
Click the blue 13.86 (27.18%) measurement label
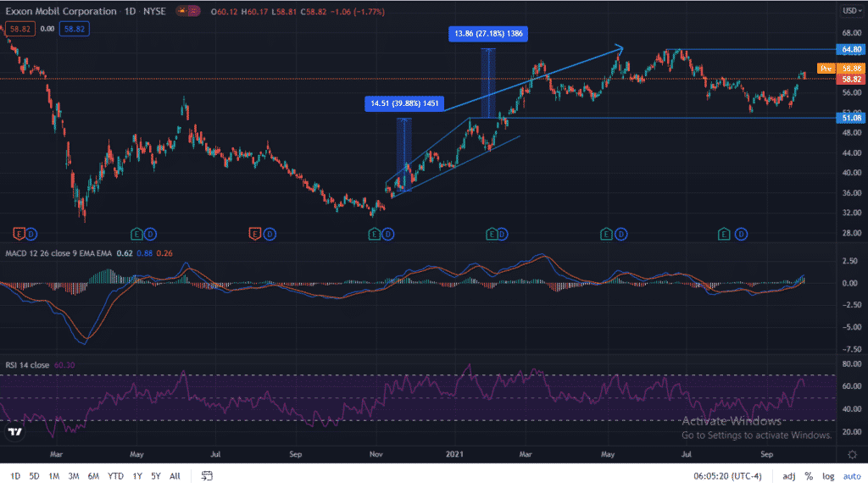(x=487, y=34)
